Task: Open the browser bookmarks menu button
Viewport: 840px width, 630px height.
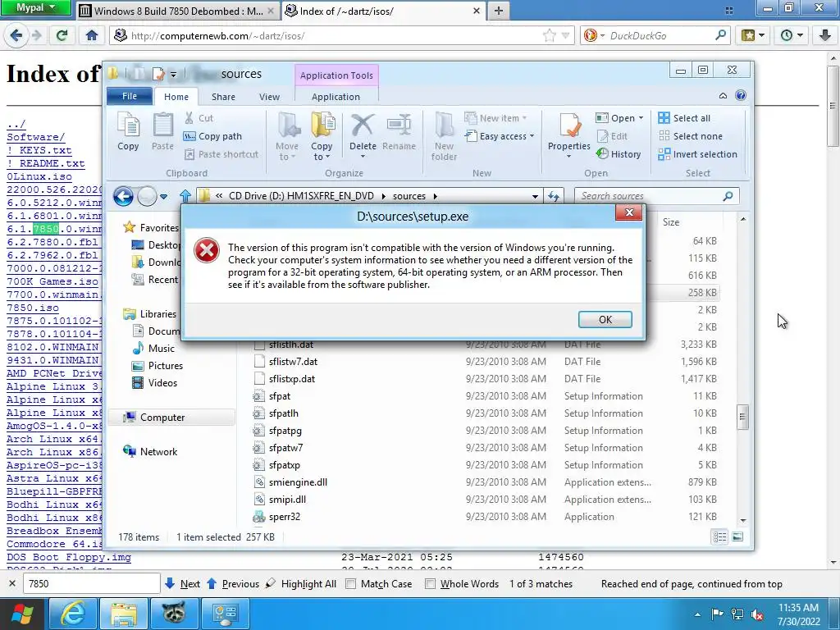Action: point(754,35)
